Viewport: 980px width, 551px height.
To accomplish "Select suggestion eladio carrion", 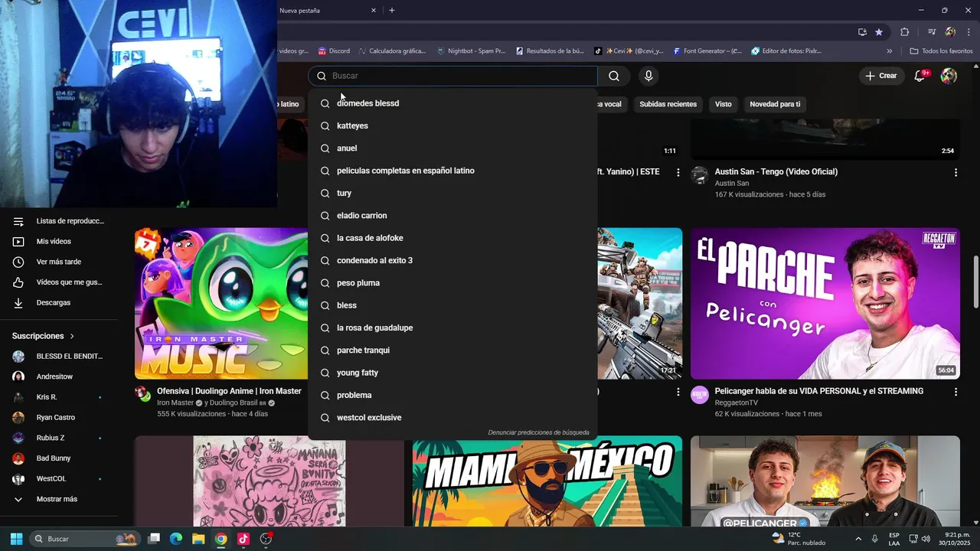I will coord(452,216).
